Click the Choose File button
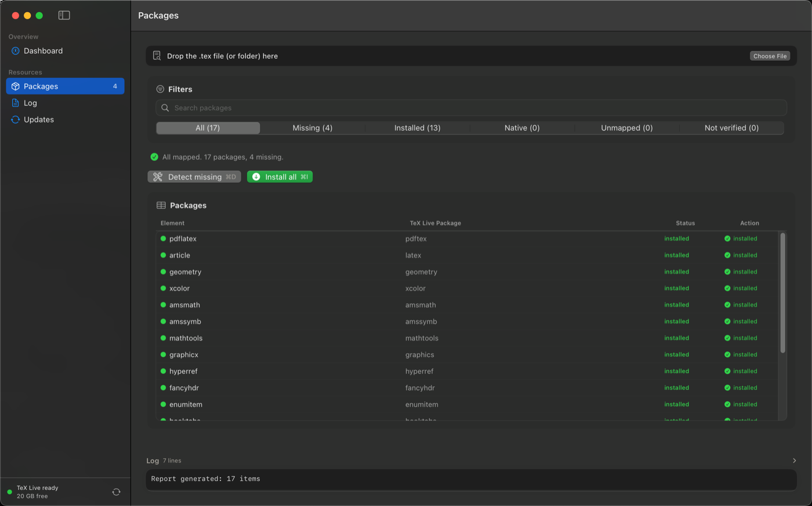Viewport: 812px width, 506px height. pyautogui.click(x=770, y=56)
